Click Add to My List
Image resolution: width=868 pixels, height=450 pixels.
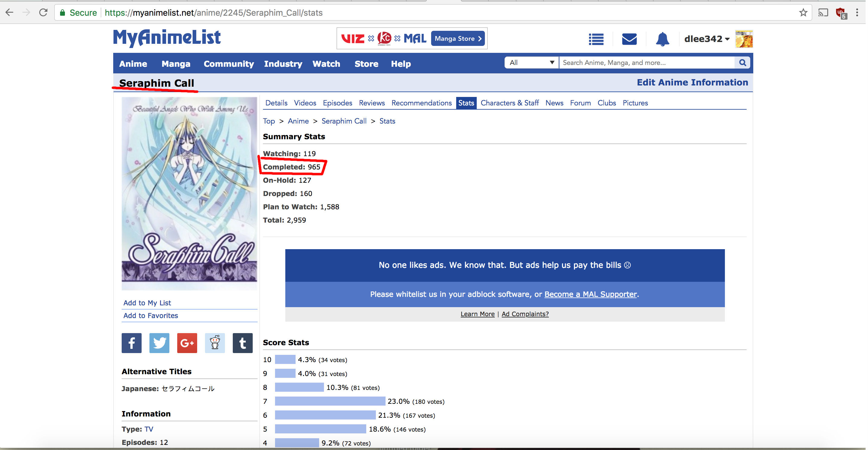click(148, 303)
